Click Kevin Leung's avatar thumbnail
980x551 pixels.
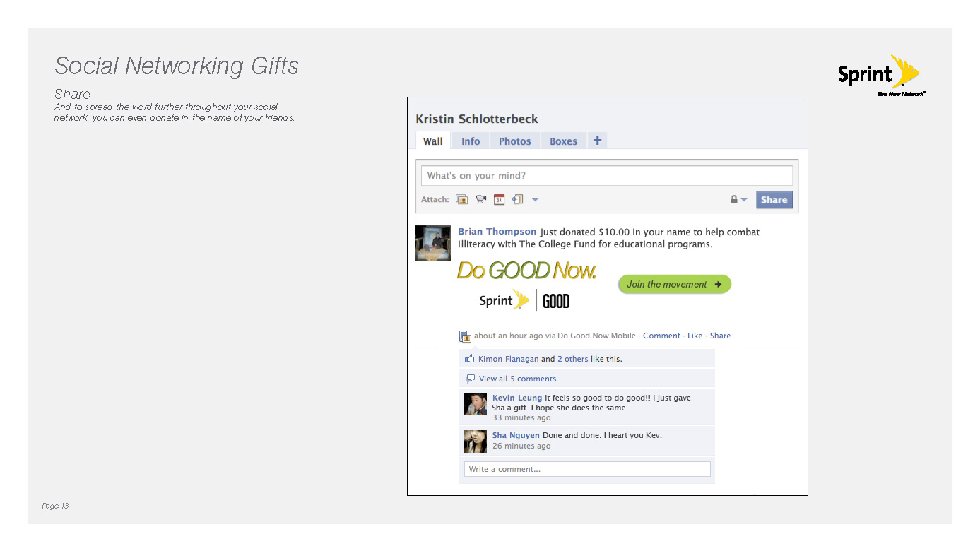476,404
